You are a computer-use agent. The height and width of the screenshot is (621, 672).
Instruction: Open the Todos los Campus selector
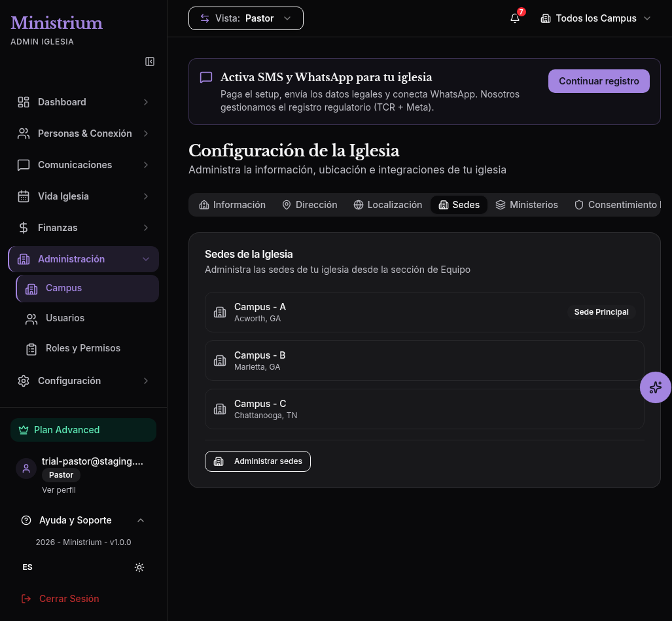click(595, 18)
